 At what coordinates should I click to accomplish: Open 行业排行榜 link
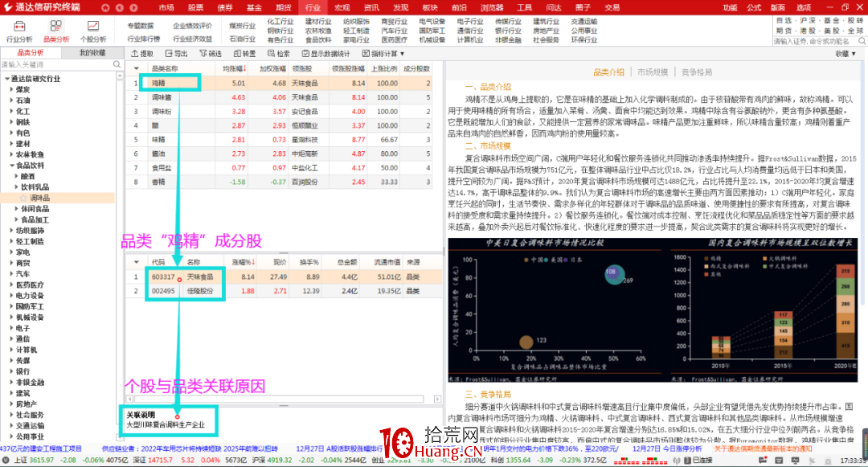[143, 39]
